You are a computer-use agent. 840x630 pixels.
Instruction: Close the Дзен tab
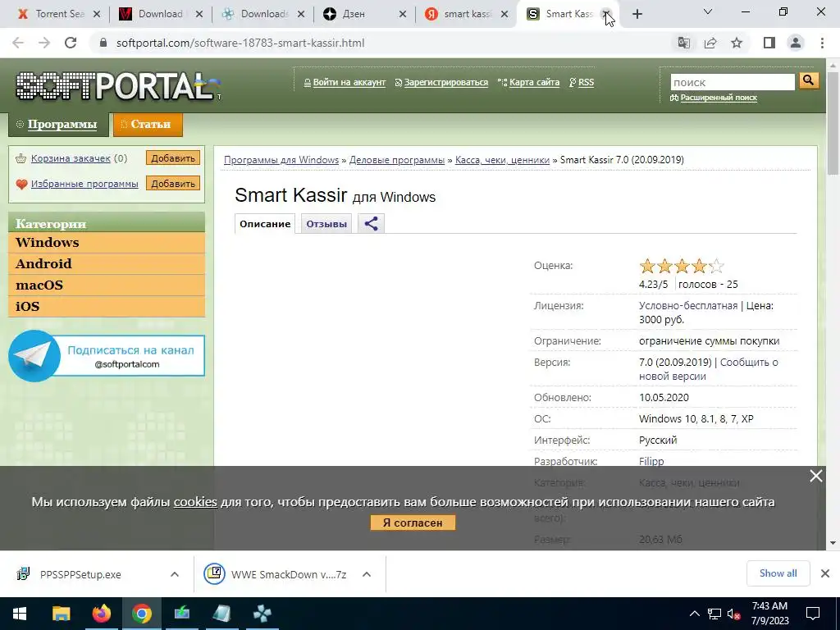coord(403,15)
